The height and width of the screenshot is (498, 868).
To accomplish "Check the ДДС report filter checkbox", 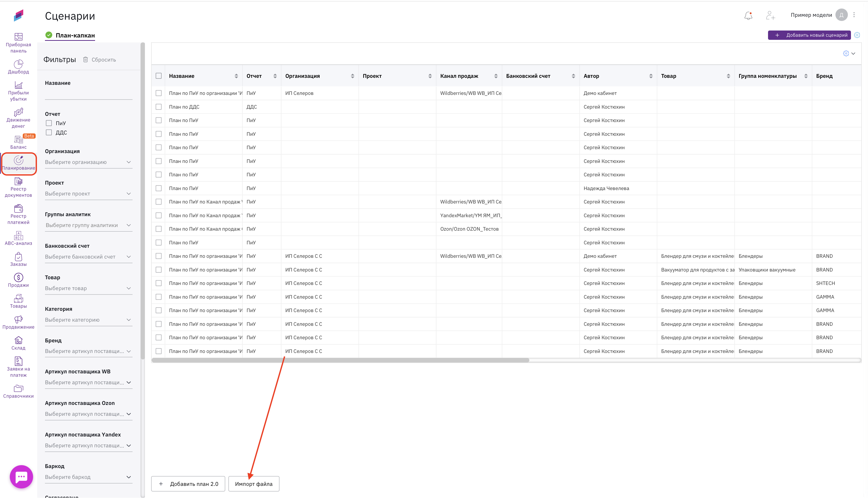I will point(49,133).
